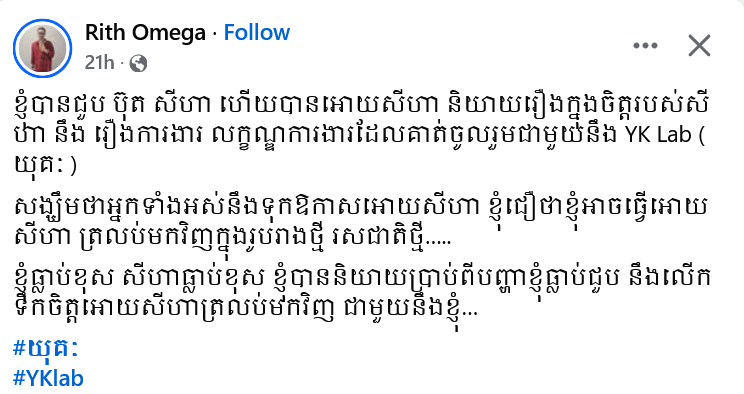This screenshot has height=394, width=744.
Task: Click the second paragraph starting សង្ឃឹមថា
Action: [x=361, y=223]
